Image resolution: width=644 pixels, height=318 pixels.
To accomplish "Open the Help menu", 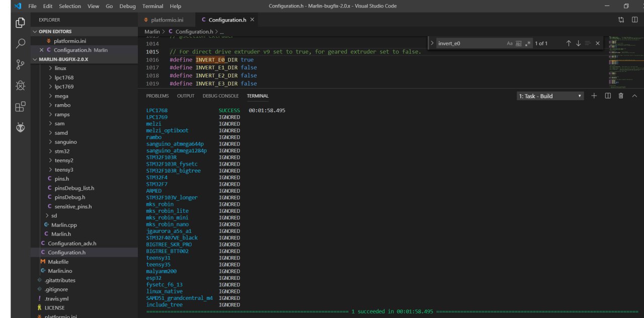I will pos(176,6).
